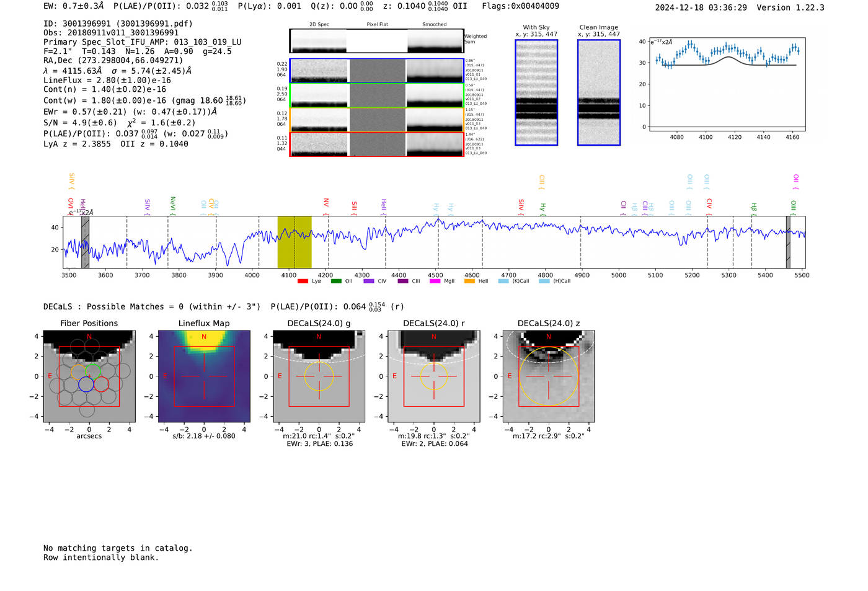Click 'Row intentionally blank.' text

click(x=101, y=558)
